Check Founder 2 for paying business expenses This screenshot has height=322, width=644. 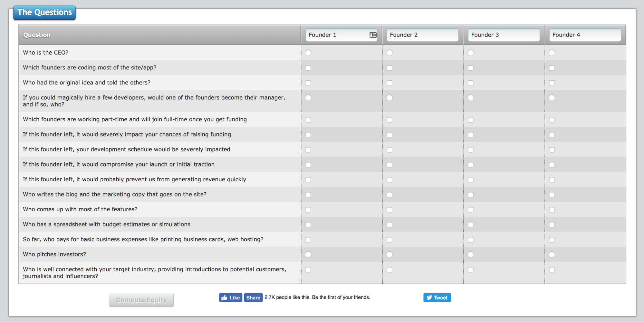click(x=389, y=240)
